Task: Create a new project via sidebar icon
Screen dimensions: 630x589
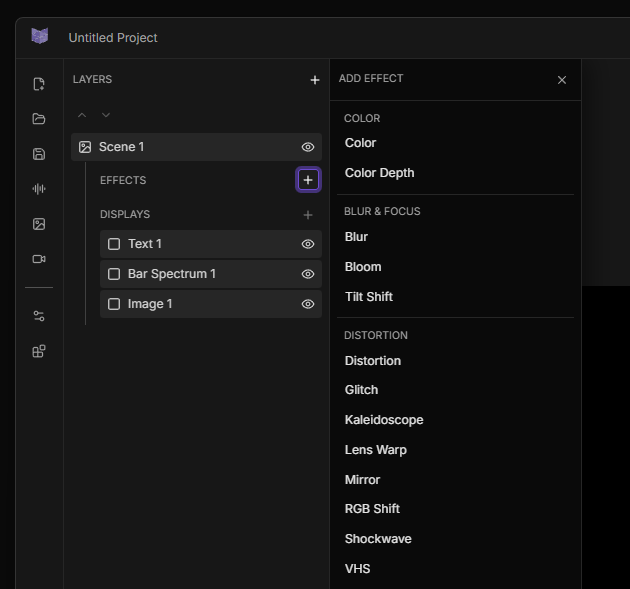Action: (x=39, y=84)
